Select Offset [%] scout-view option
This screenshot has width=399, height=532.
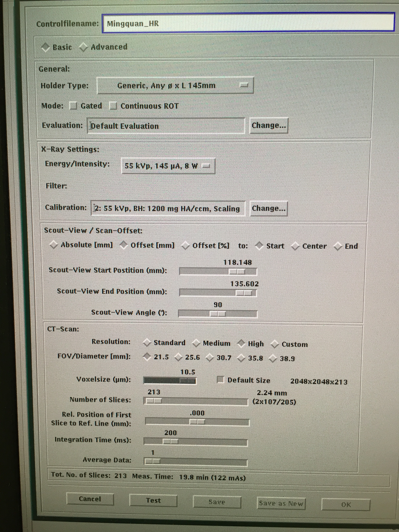[185, 246]
